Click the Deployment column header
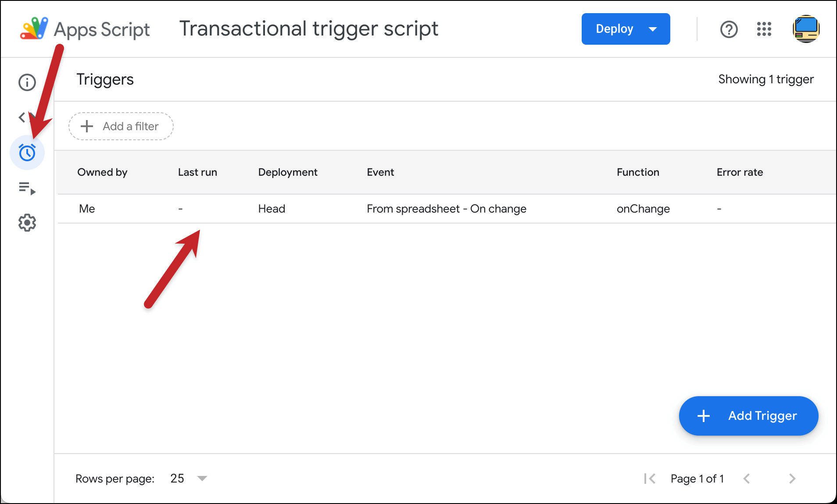 click(288, 172)
